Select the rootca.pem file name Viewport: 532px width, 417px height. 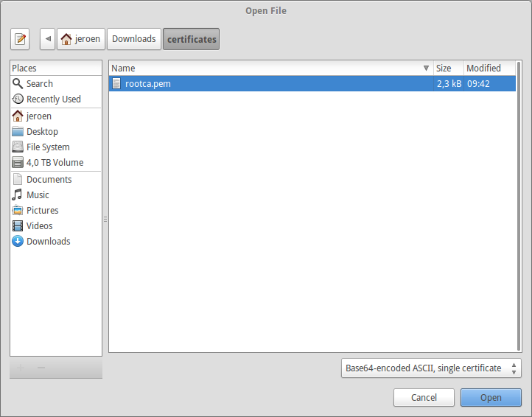(x=148, y=84)
